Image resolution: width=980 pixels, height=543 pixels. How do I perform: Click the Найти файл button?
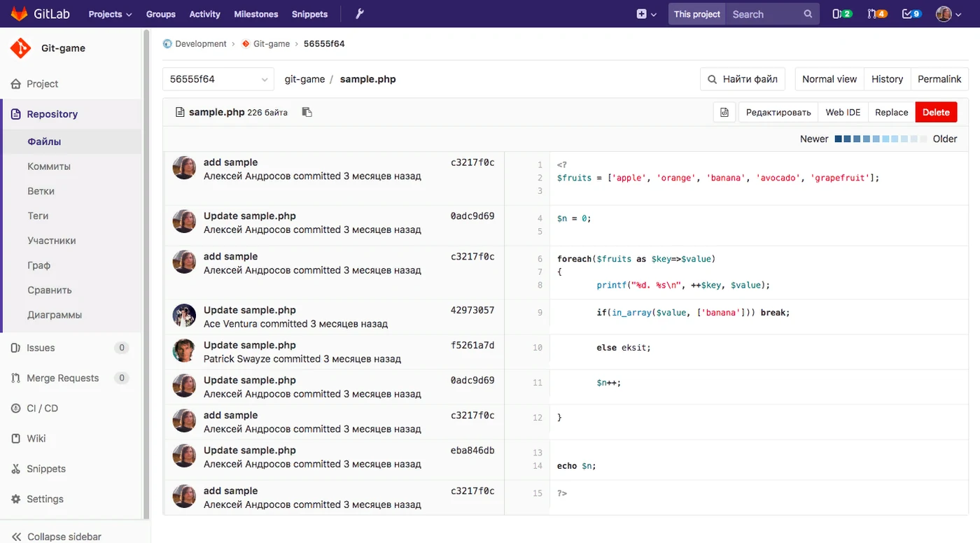(x=743, y=79)
